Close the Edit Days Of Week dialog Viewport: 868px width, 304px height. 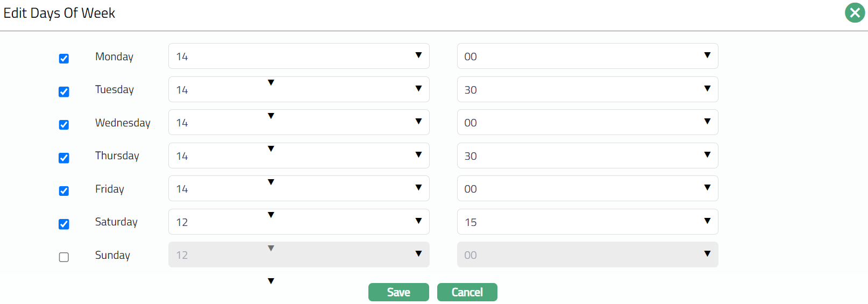pos(855,13)
